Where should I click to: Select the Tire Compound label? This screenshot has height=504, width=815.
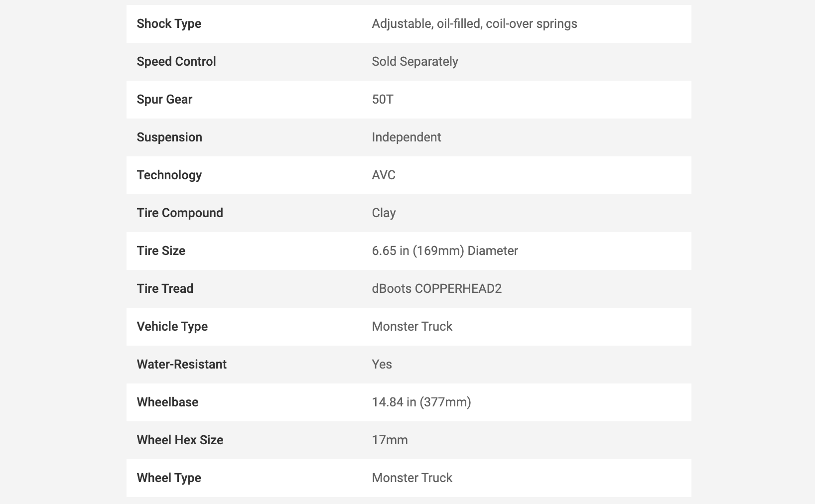[x=180, y=213]
